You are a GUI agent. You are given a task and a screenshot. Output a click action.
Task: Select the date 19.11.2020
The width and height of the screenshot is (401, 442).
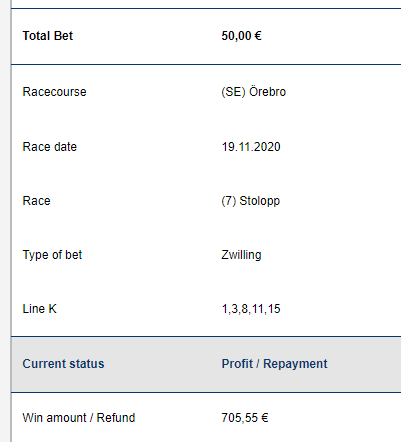point(251,147)
